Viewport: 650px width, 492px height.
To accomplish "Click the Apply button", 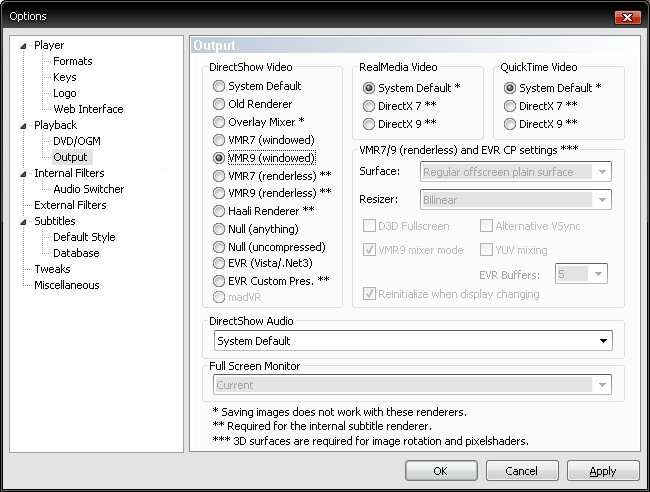I will (603, 471).
